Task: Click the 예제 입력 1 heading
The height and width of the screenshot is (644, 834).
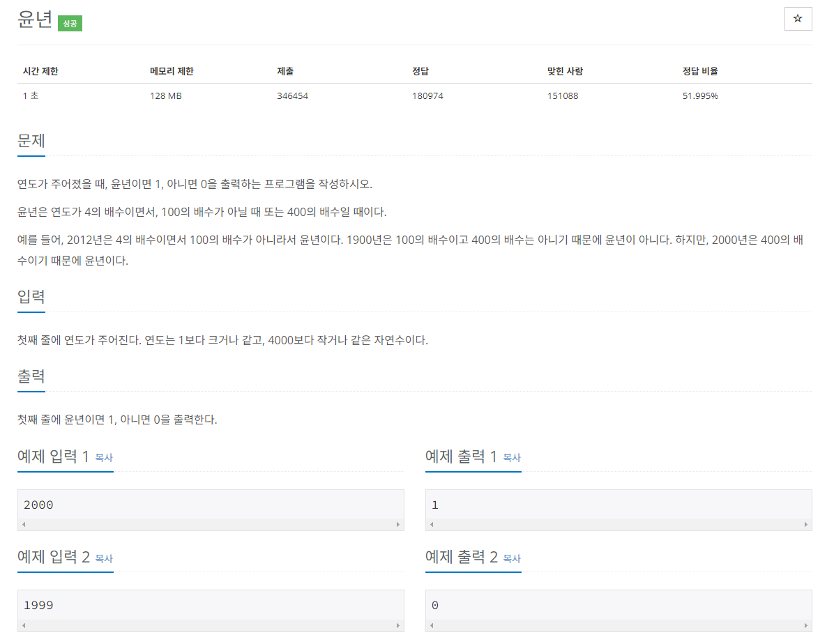Action: click(53, 457)
